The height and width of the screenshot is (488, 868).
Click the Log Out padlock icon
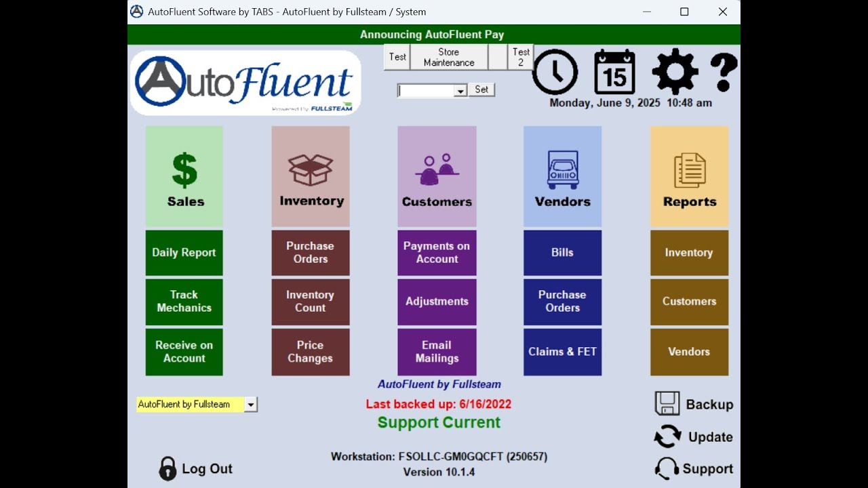167,468
